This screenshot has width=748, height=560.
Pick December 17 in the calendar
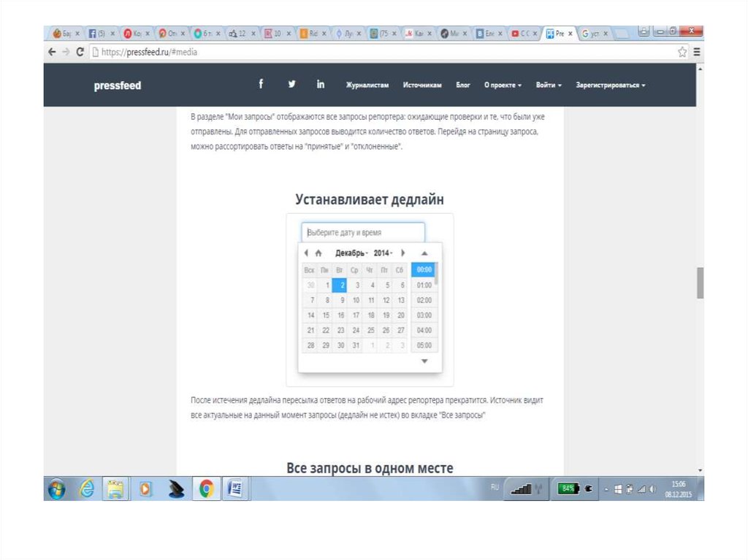(356, 315)
